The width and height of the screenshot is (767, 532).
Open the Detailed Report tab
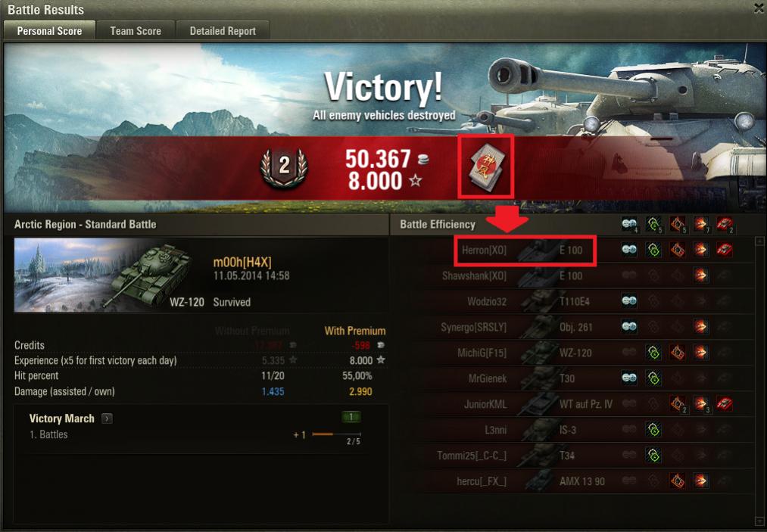point(223,31)
